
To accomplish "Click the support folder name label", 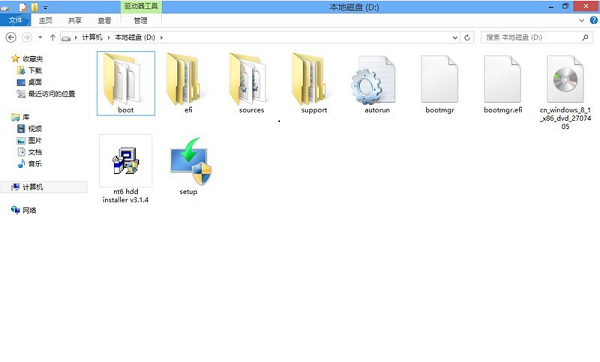I will point(314,110).
